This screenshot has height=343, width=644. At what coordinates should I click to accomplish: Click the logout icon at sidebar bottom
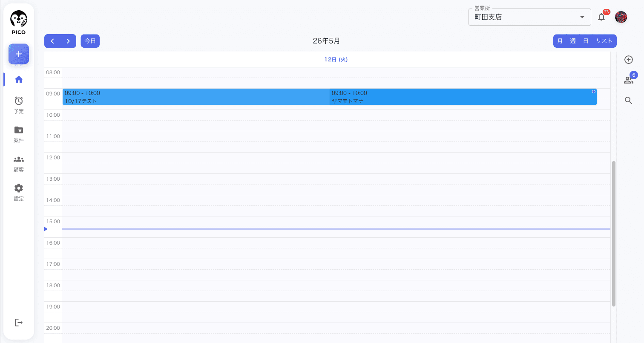click(19, 323)
